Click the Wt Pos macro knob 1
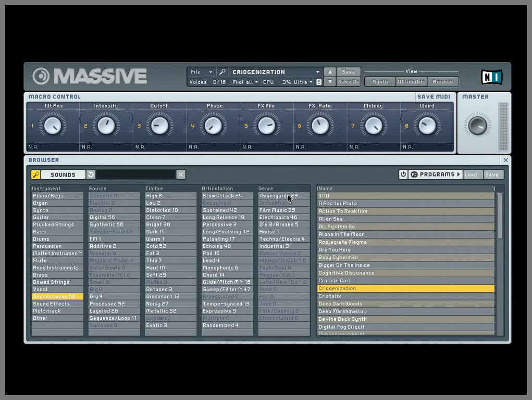532x400 pixels. pos(53,126)
